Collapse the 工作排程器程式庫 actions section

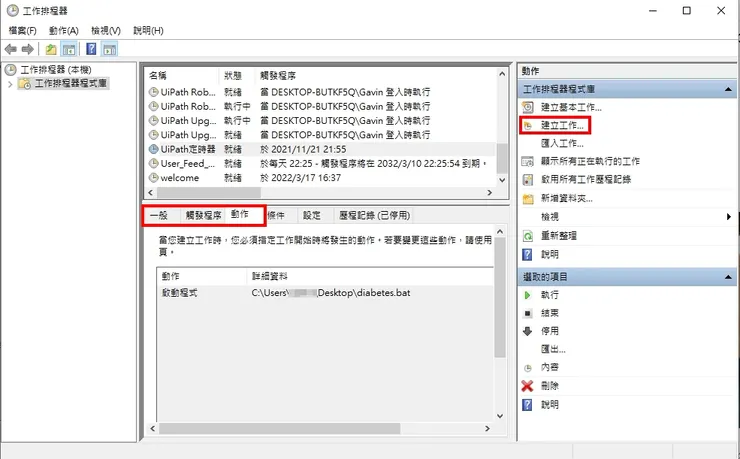pos(728,89)
